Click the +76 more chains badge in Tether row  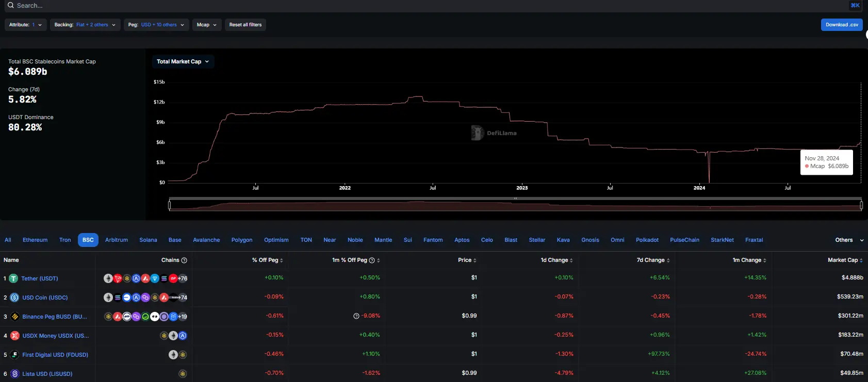pyautogui.click(x=183, y=278)
